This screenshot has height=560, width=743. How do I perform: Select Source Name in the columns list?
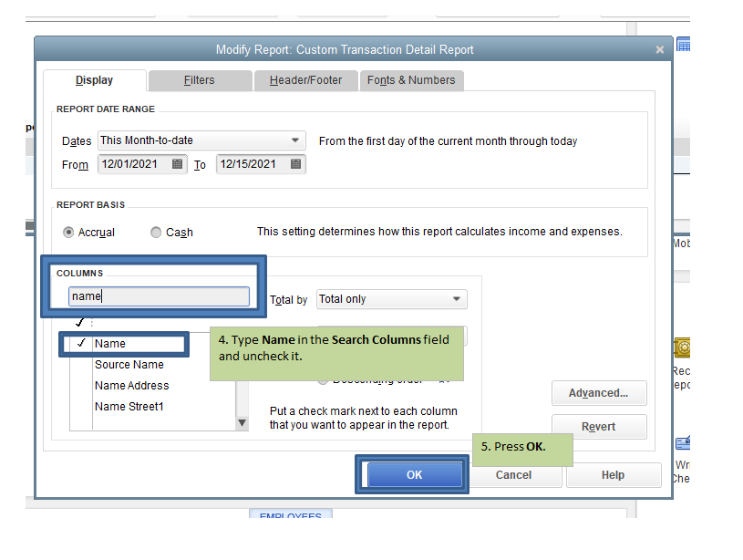tap(129, 365)
